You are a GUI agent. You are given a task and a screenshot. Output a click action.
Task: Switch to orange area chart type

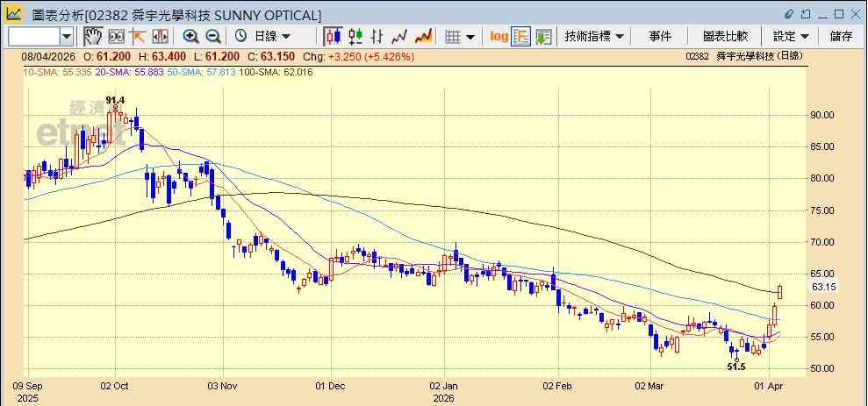click(x=424, y=37)
